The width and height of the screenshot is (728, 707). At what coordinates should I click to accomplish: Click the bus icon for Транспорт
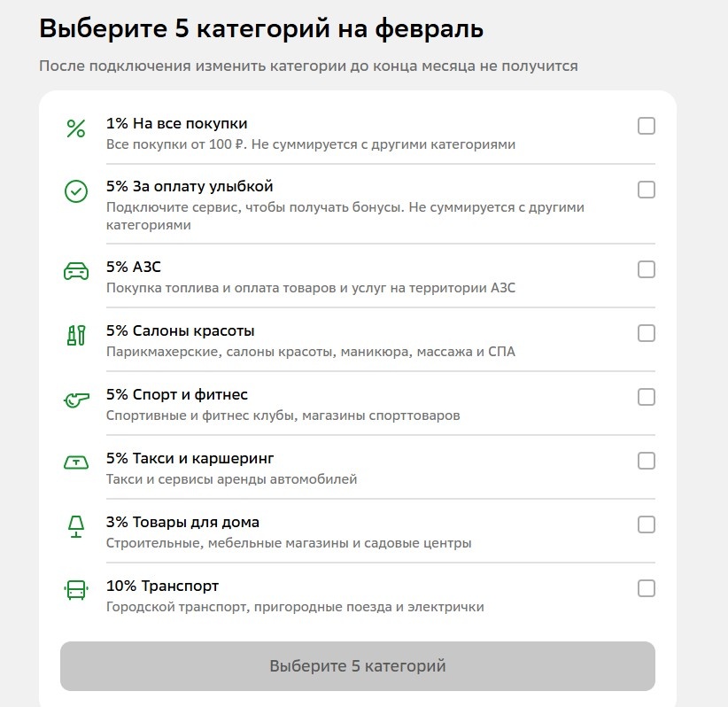point(76,590)
